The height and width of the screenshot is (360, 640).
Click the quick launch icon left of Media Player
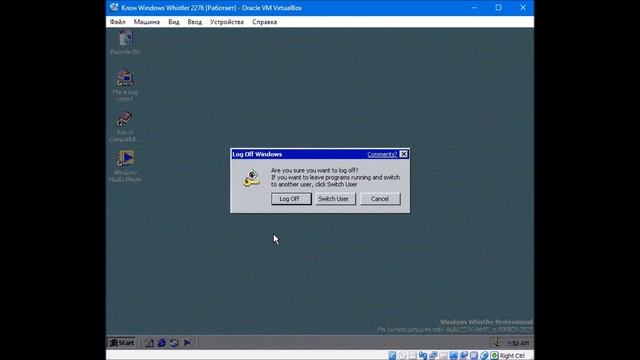point(174,343)
